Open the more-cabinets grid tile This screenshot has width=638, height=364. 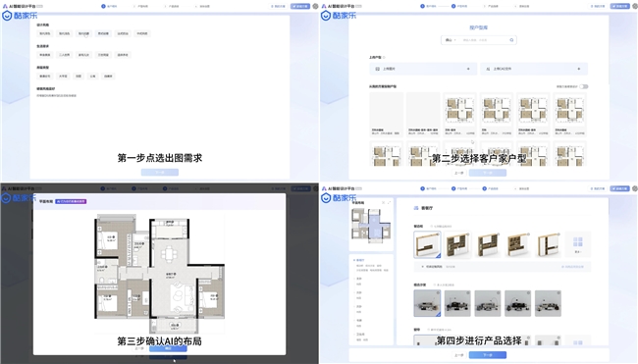click(x=578, y=244)
